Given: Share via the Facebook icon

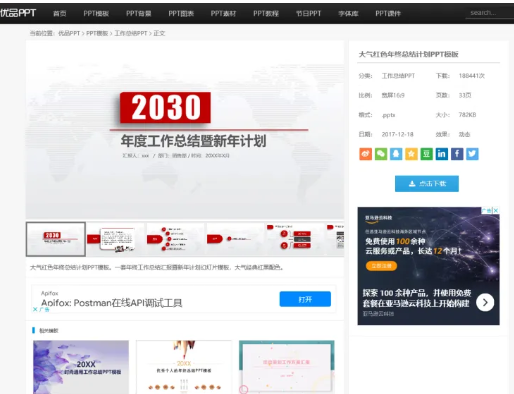Looking at the screenshot, I should [457, 154].
